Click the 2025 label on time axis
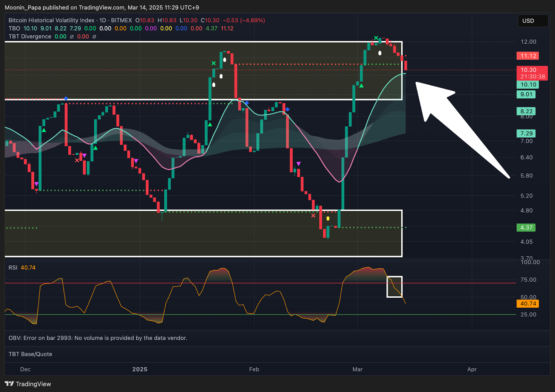 (140, 369)
